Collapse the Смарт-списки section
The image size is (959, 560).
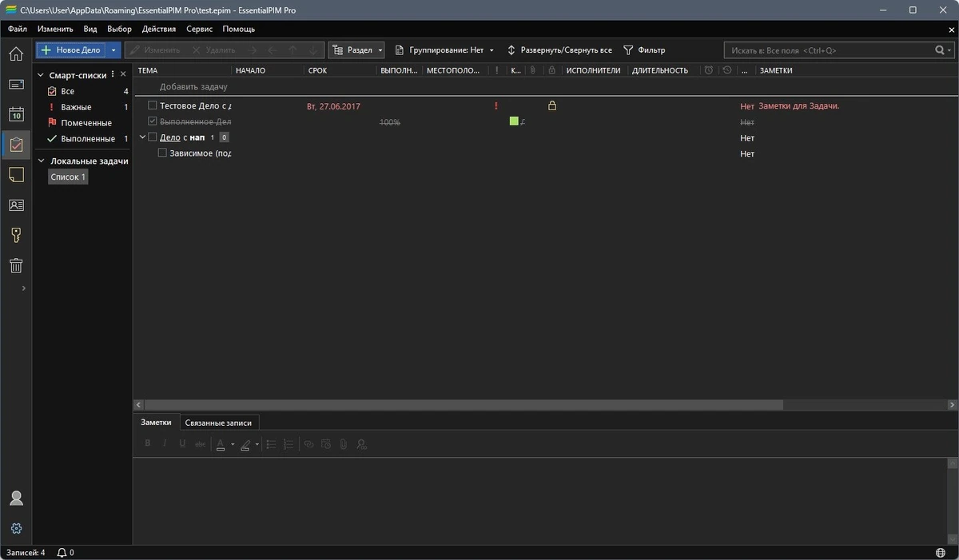pyautogui.click(x=42, y=75)
